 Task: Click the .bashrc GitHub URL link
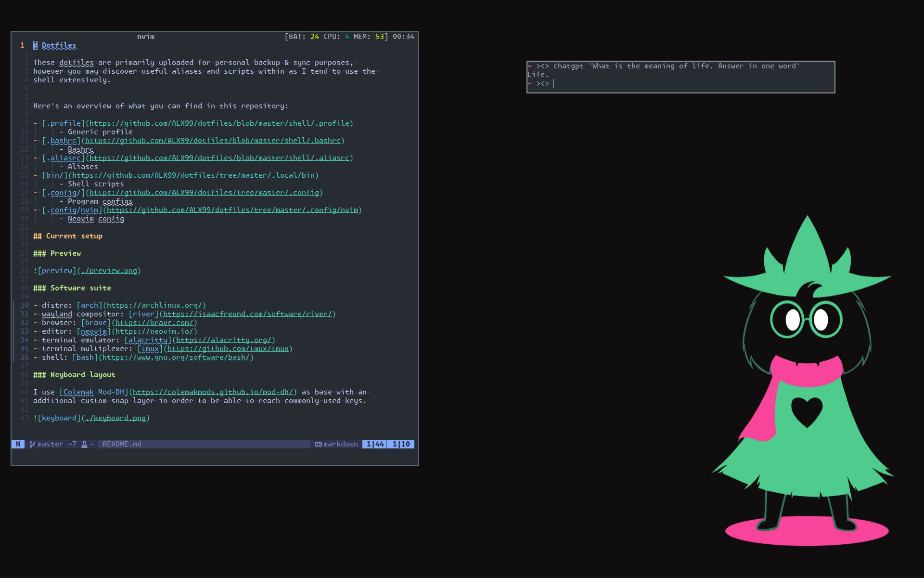coord(213,141)
